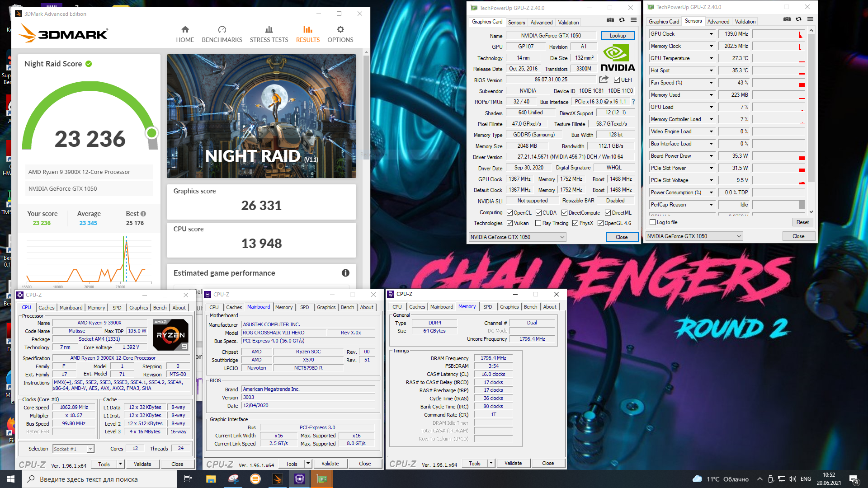Open 3DMark OPTIONS gear
This screenshot has width=868, height=488.
[x=340, y=30]
